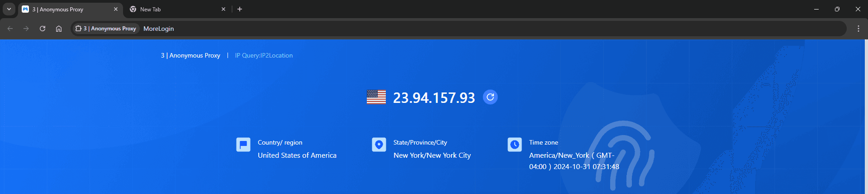Click the 23.94.157.93 IP address text
The width and height of the screenshot is (868, 194).
(x=434, y=97)
